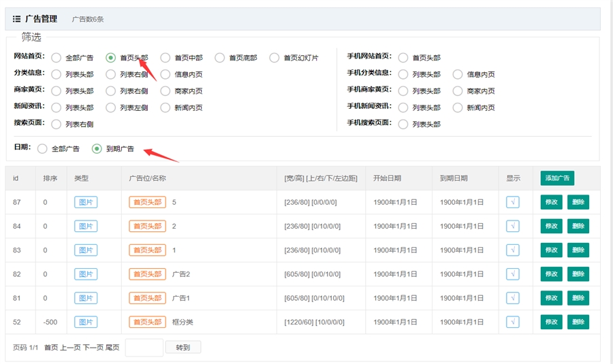Select the 全部广告 radio under 网站首页
Image resolution: width=613 pixels, height=364 pixels.
[x=57, y=58]
